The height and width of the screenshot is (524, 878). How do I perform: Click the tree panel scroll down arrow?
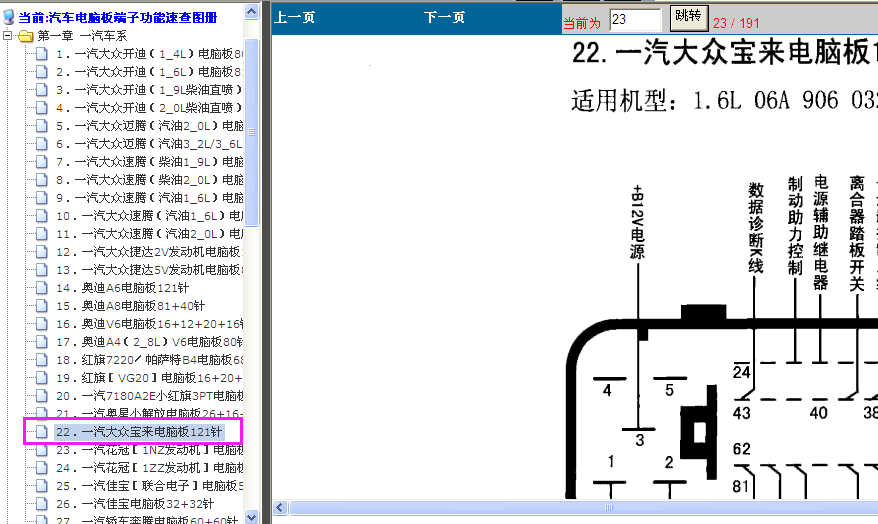coord(252,518)
